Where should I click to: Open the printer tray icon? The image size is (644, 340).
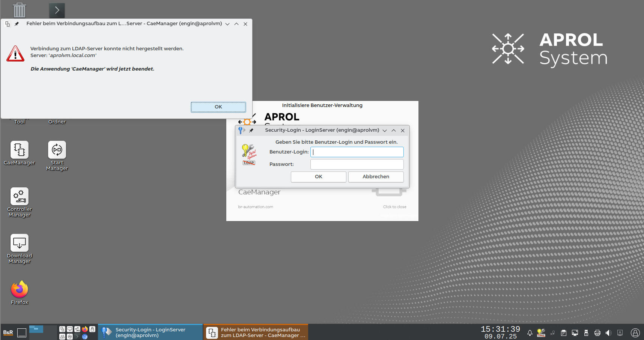(x=597, y=333)
